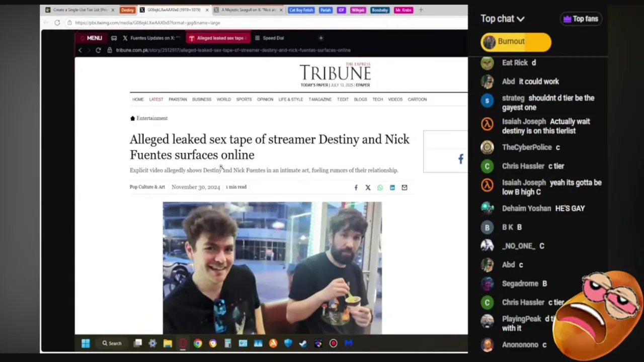Open the Calculator taskbar icon
644x362 pixels.
[228, 343]
